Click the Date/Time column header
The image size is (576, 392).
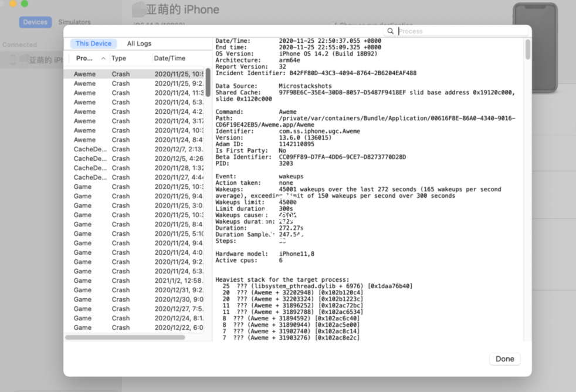pyautogui.click(x=170, y=58)
